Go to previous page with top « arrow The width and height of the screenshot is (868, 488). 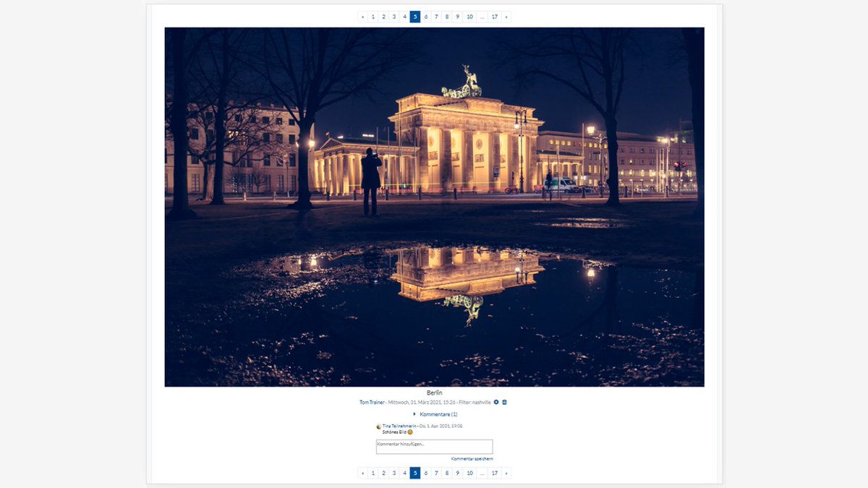(x=362, y=17)
